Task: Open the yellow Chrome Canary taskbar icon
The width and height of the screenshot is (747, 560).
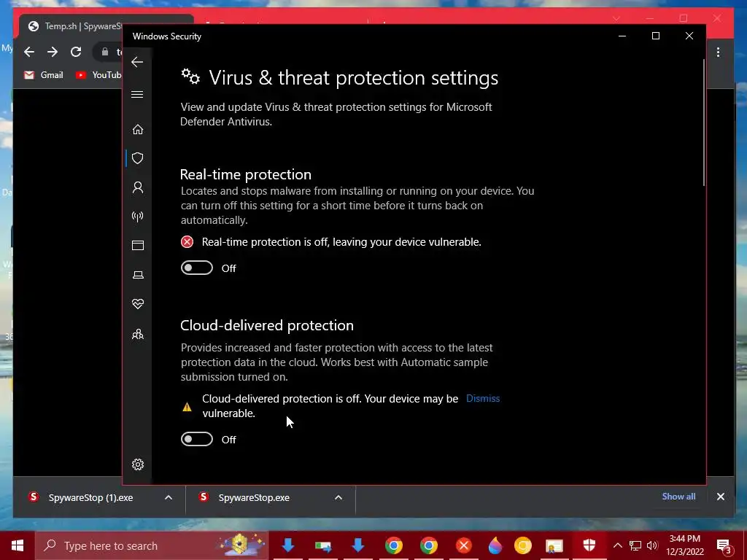Action: [x=522, y=545]
